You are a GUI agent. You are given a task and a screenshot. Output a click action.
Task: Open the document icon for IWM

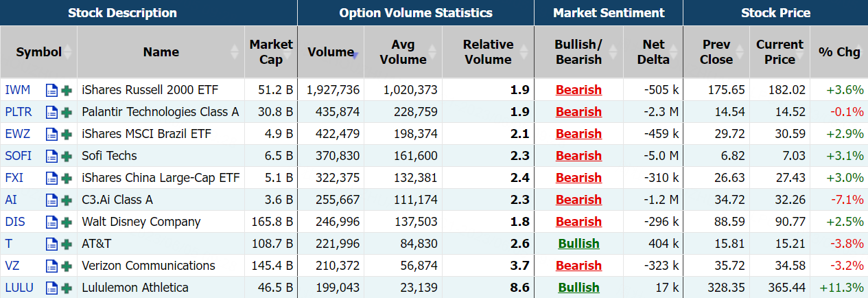tap(51, 90)
